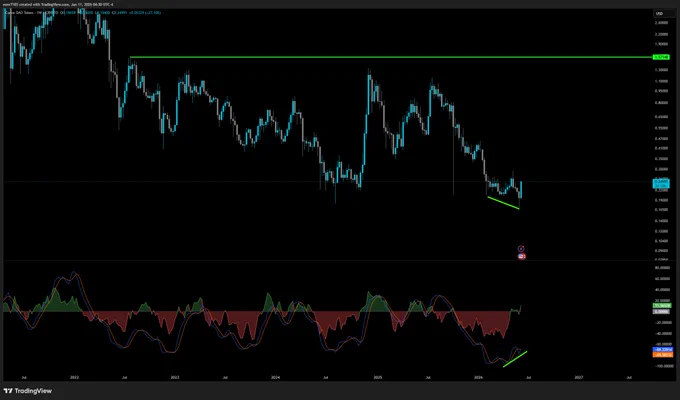The image size is (680, 400).
Task: Click the 2022 label on time axis
Action: 74,377
